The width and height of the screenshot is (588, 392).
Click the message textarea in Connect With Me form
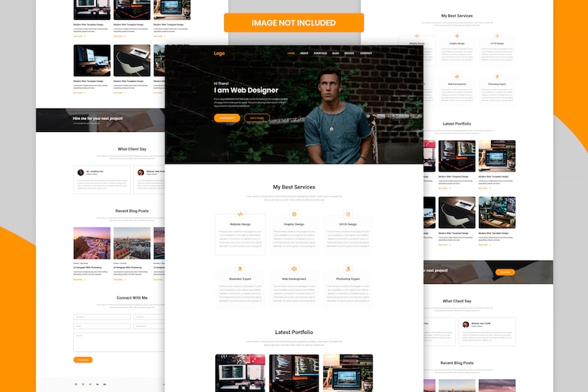coord(119,342)
